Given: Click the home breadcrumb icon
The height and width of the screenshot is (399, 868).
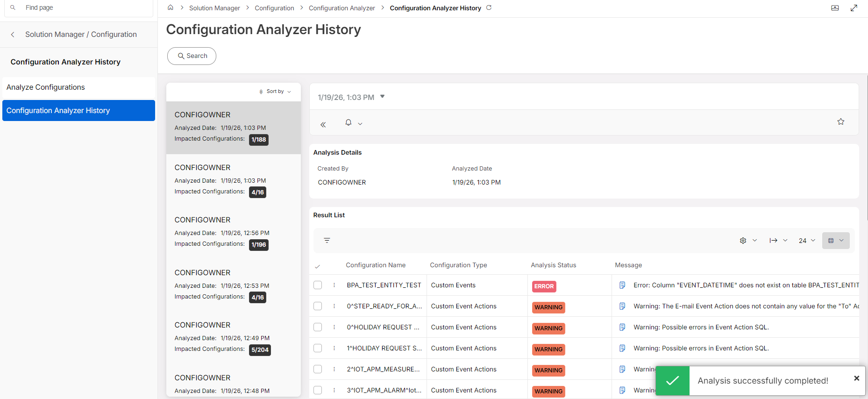Looking at the screenshot, I should 171,7.
